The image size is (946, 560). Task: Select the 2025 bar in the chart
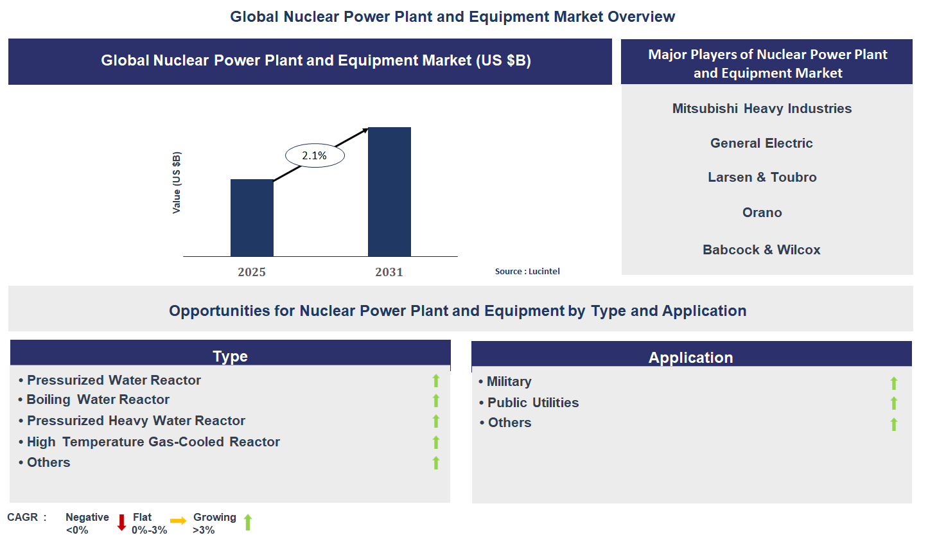tap(251, 217)
